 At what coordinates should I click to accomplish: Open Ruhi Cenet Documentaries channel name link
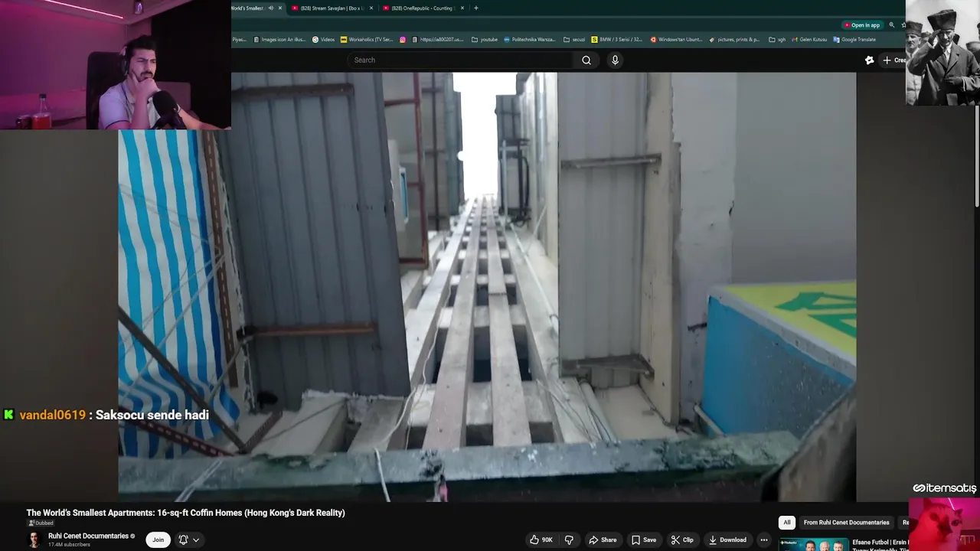pyautogui.click(x=88, y=536)
